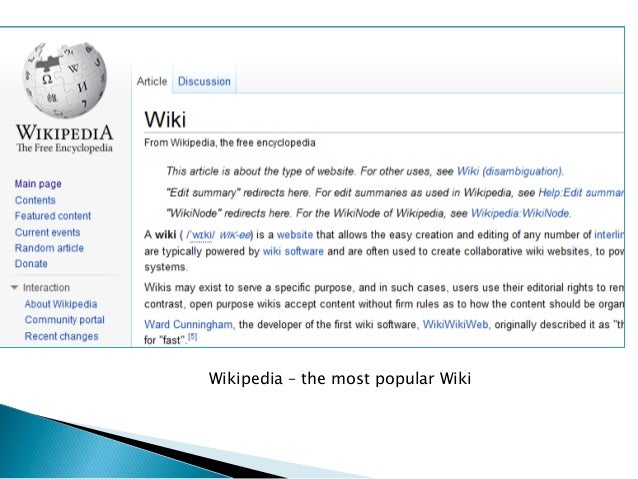Go to Main page link
The width and height of the screenshot is (638, 479).
(x=38, y=184)
